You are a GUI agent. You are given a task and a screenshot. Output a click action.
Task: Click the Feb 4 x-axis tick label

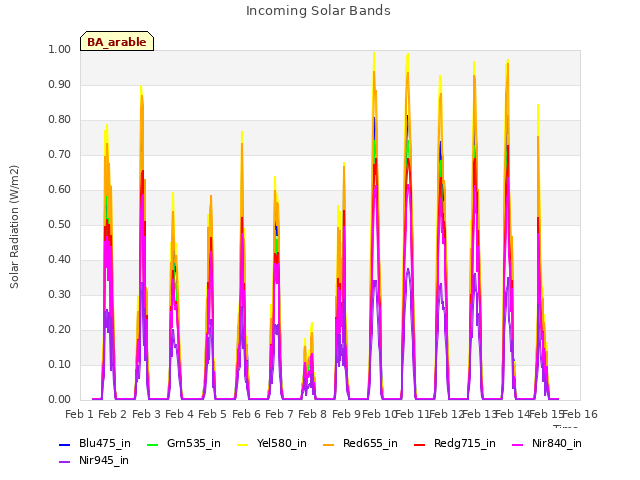179,415
